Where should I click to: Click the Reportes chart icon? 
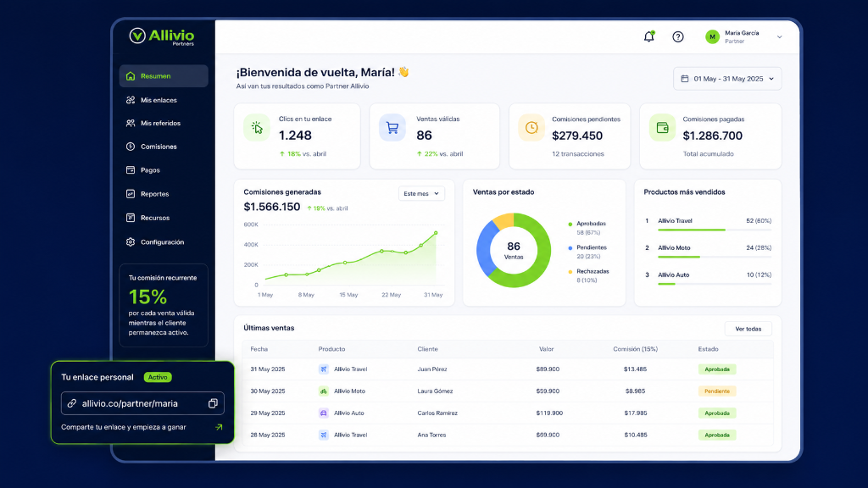click(130, 194)
